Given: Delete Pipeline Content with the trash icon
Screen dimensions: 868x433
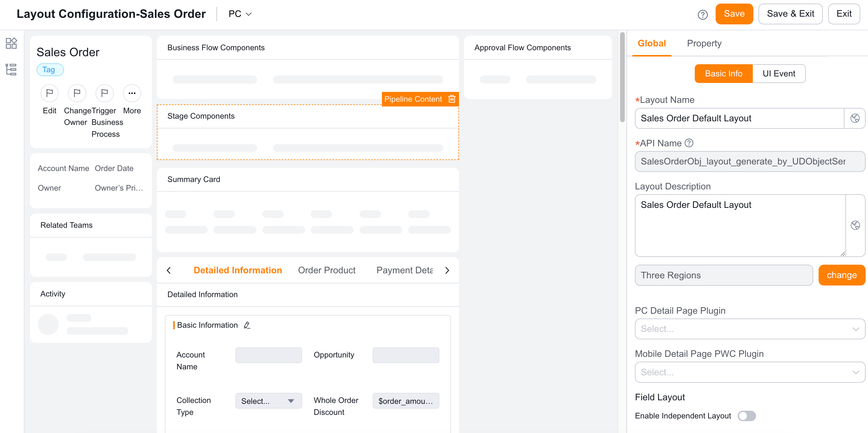Looking at the screenshot, I should click(x=452, y=99).
